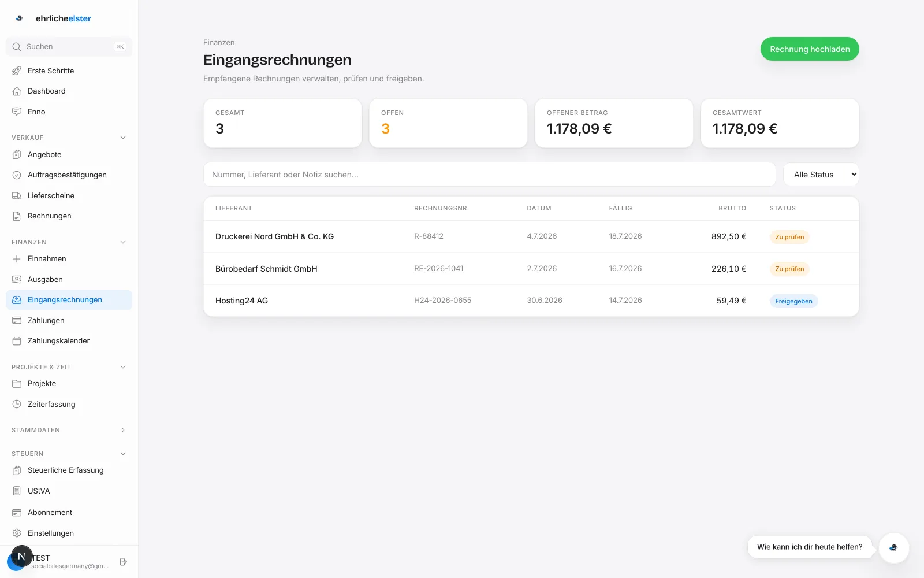Click the calendar icon beside Zahlungskalender
Viewport: 924px width, 578px height.
tap(17, 341)
